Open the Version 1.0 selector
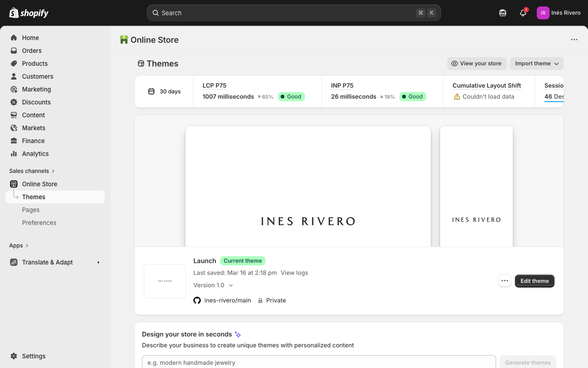 (213, 285)
